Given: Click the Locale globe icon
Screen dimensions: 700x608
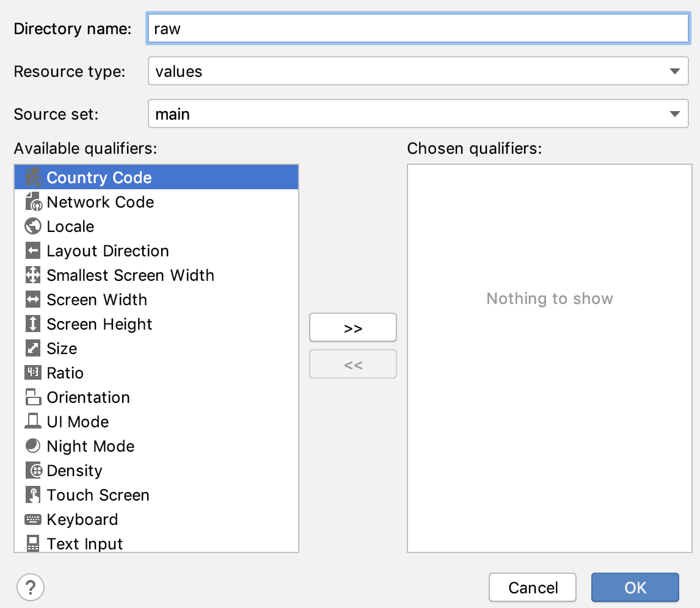Looking at the screenshot, I should pos(33,226).
